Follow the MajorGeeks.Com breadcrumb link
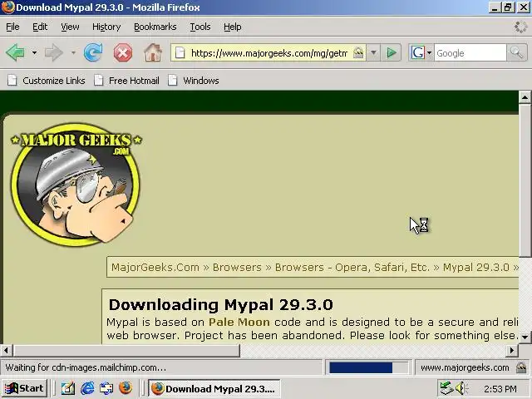The image size is (532, 399). pos(155,268)
